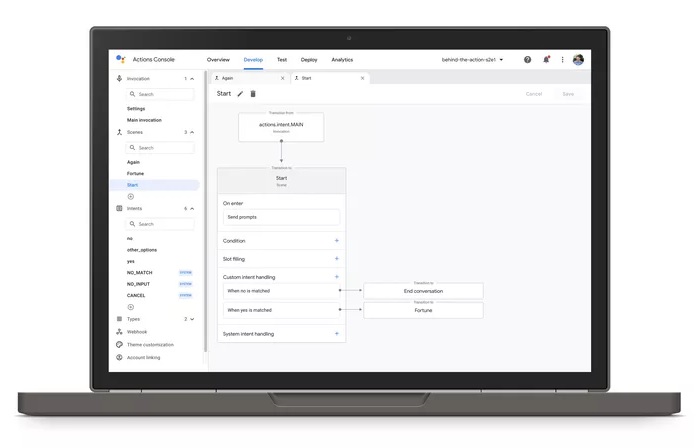Click the Types section icon
700x448 pixels.
[x=119, y=319]
